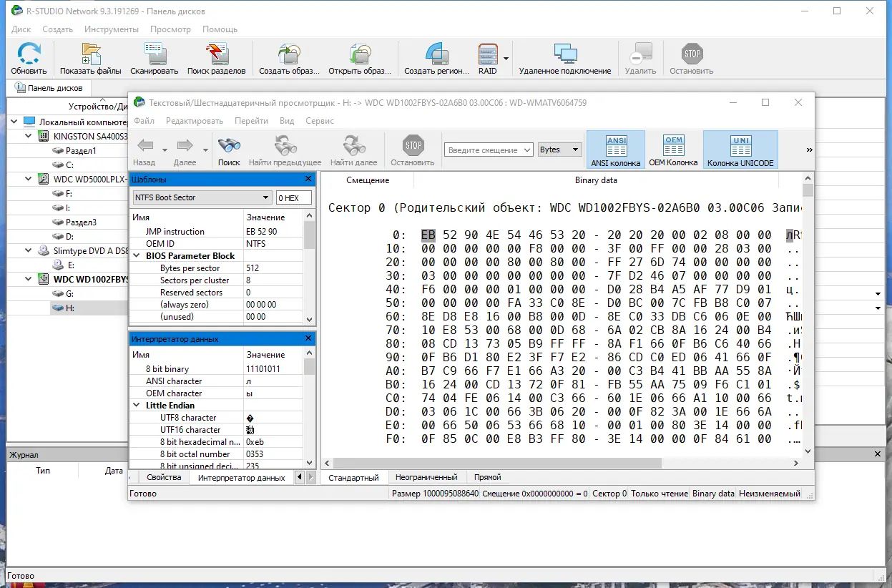Switch to Свойства tab

coord(164,477)
